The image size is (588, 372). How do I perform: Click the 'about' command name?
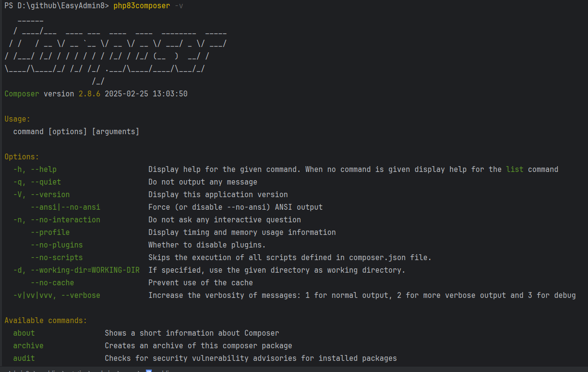pyautogui.click(x=24, y=333)
